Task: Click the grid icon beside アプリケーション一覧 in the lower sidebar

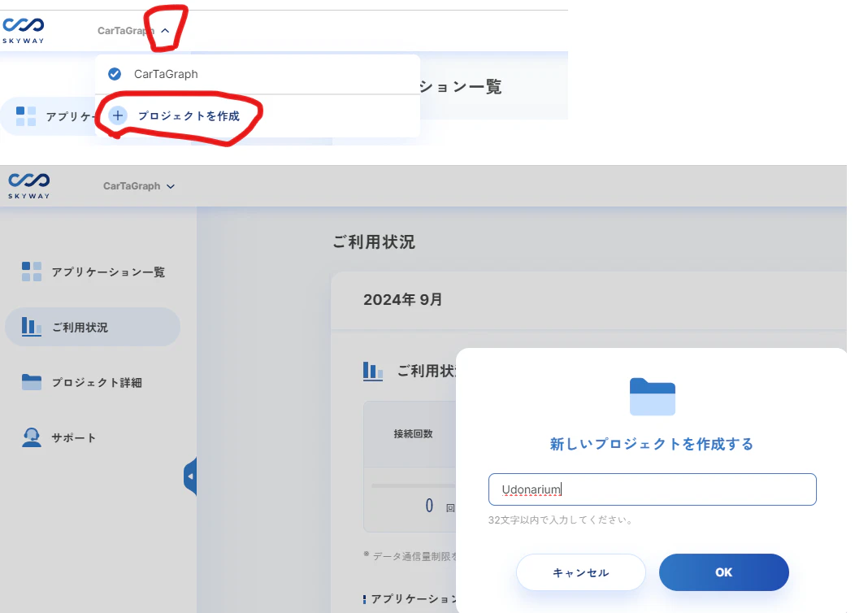Action: point(32,272)
